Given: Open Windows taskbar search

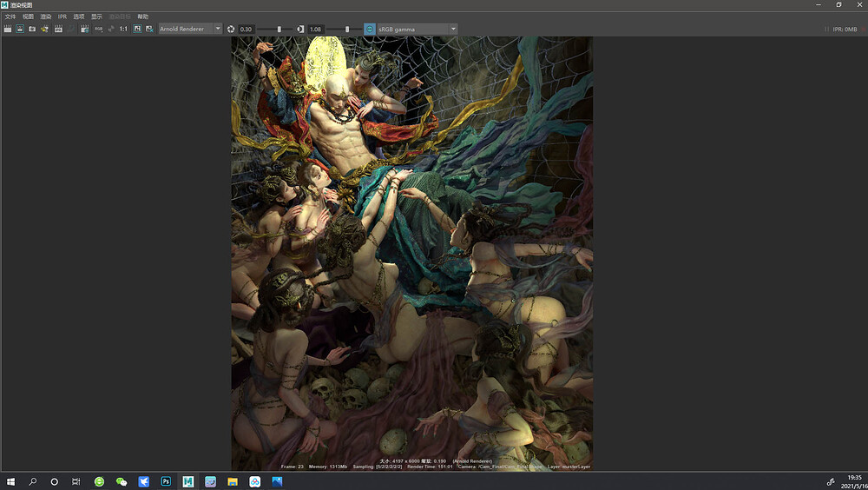Looking at the screenshot, I should (33, 481).
